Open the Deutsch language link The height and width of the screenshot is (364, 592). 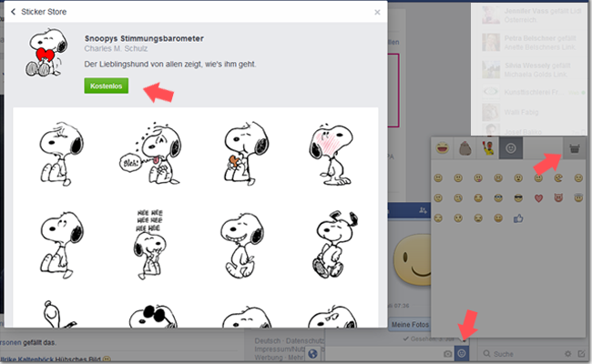[268, 340]
